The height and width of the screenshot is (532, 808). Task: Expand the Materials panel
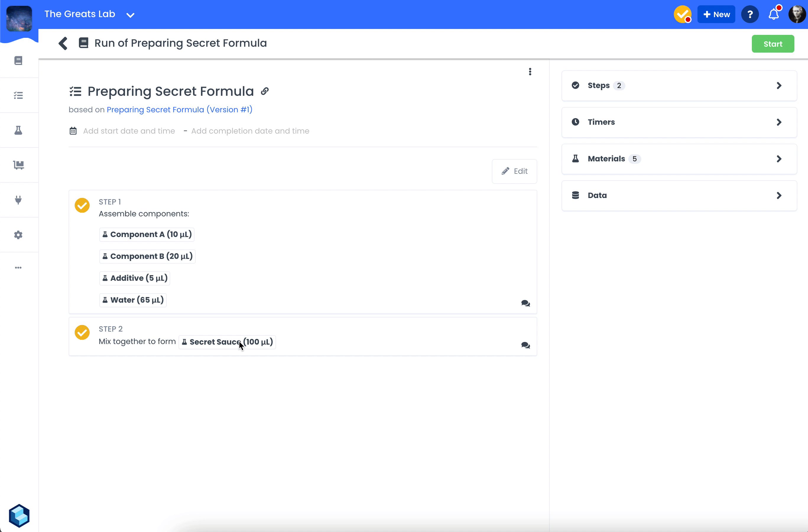[679, 159]
